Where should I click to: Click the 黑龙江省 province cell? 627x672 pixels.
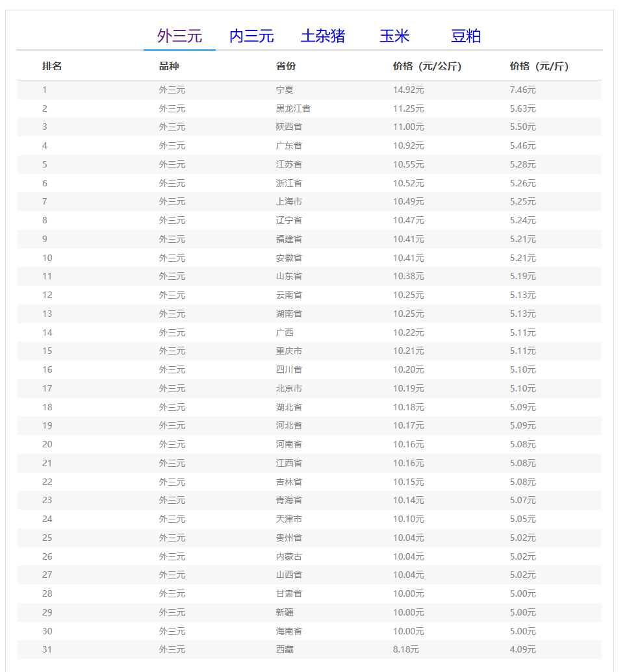pyautogui.click(x=293, y=108)
